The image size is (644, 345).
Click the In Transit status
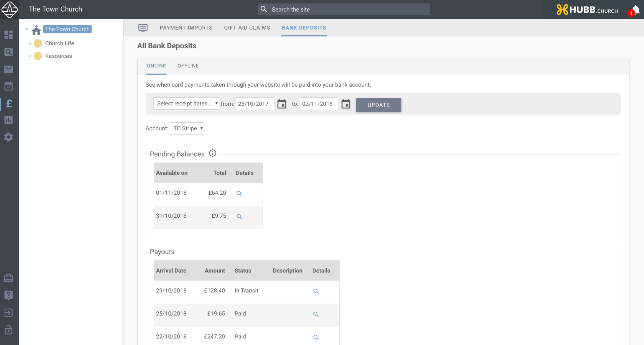(246, 291)
